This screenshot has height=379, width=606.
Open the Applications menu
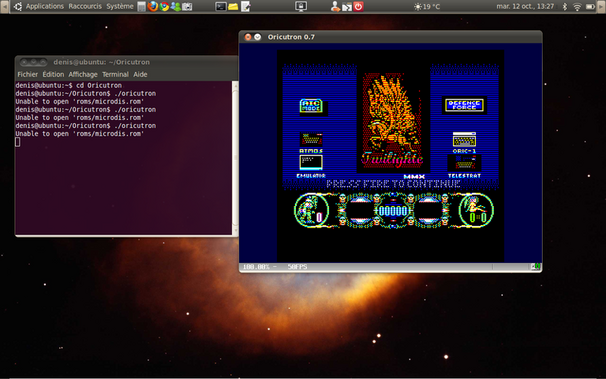tap(44, 6)
